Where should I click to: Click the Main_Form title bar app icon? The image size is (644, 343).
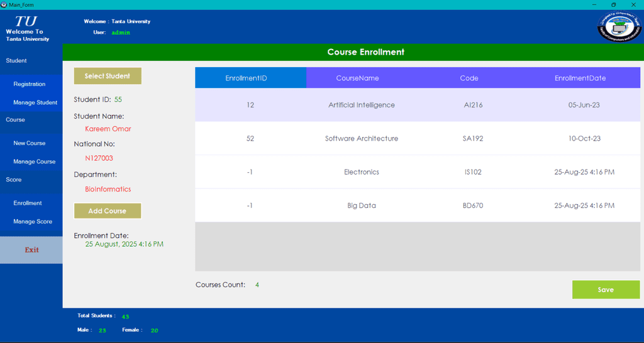click(x=4, y=4)
